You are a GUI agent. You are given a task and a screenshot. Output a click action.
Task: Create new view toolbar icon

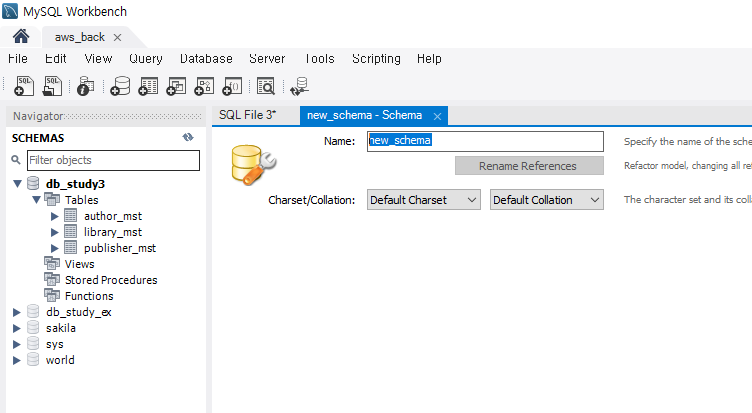tap(176, 86)
